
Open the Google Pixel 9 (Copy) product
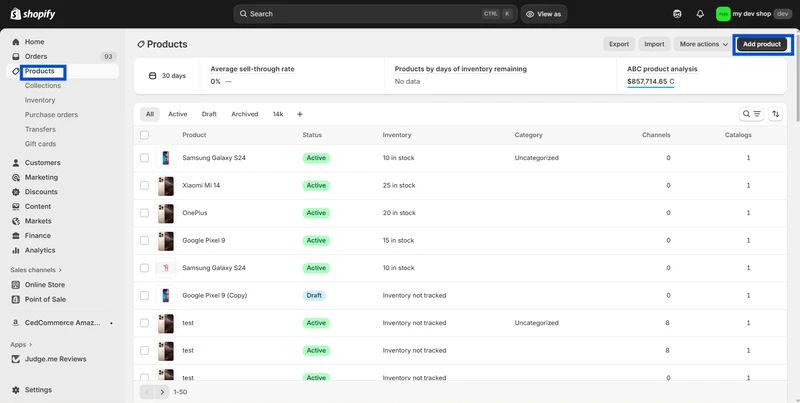click(x=215, y=295)
